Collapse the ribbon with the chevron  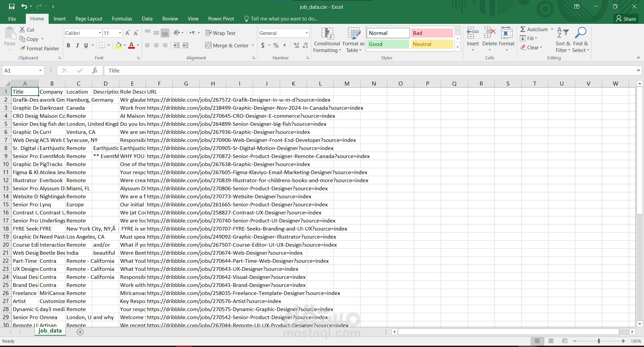coord(638,58)
